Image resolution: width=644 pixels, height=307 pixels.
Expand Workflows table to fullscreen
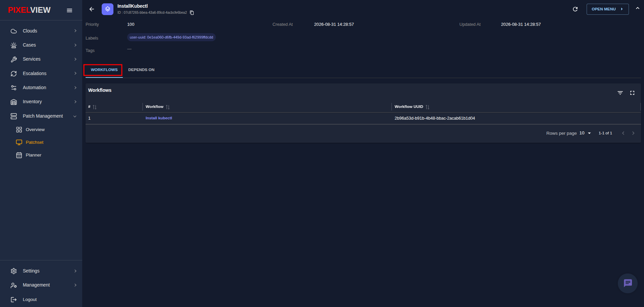coord(632,93)
